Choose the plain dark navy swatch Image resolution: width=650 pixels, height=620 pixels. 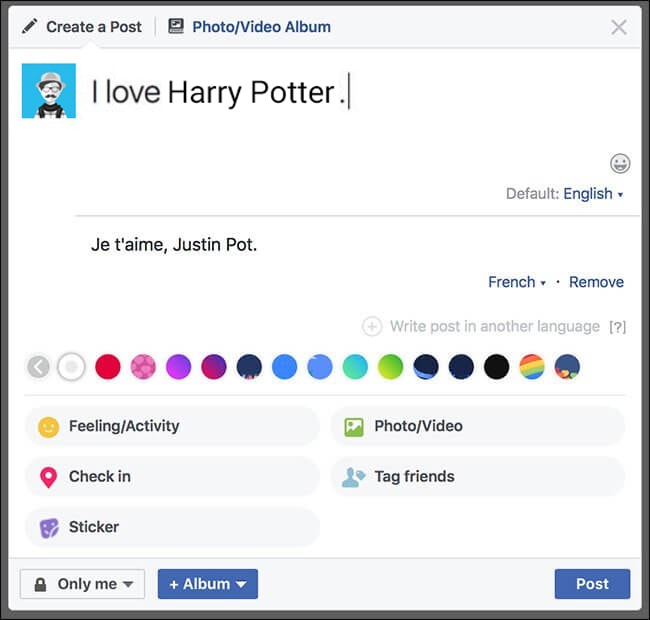click(x=461, y=367)
